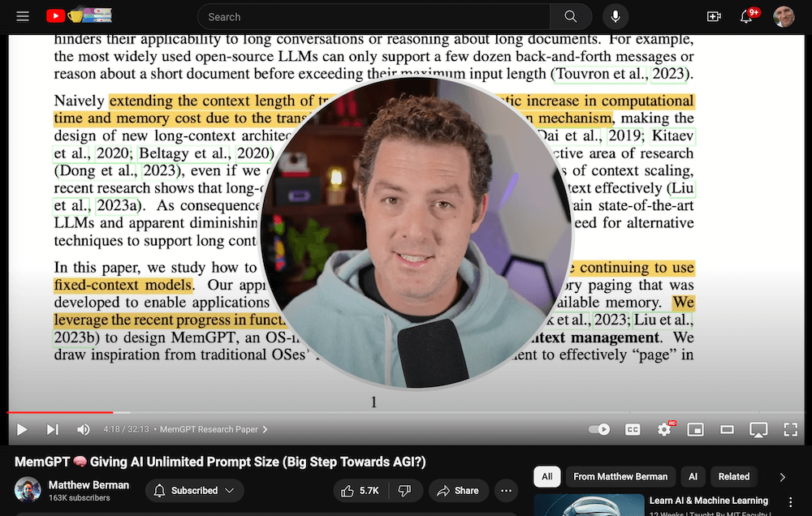Enter fullscreen mode
The width and height of the screenshot is (812, 516).
click(x=790, y=429)
